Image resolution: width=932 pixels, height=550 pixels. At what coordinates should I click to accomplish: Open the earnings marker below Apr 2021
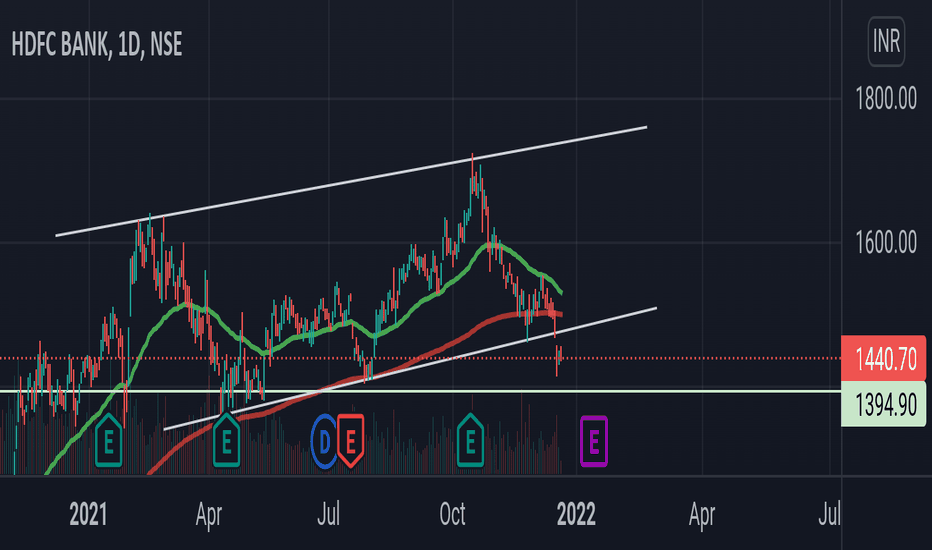click(226, 441)
